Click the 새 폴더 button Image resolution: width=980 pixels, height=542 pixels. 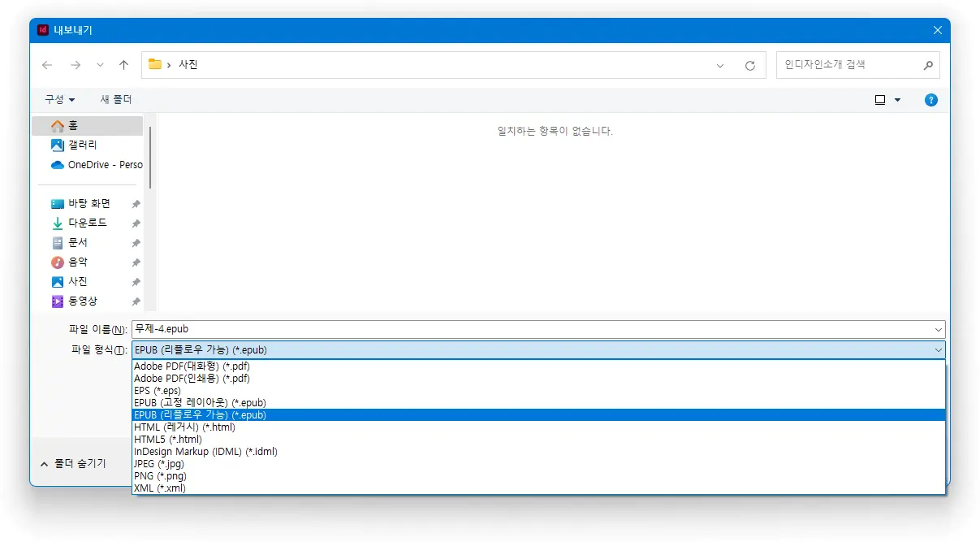point(115,99)
